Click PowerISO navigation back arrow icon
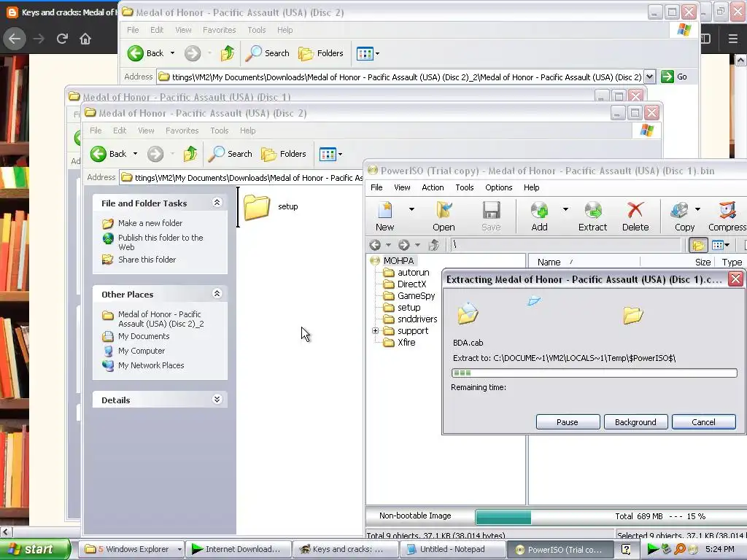Screen dimensions: 747x560 click(375, 245)
